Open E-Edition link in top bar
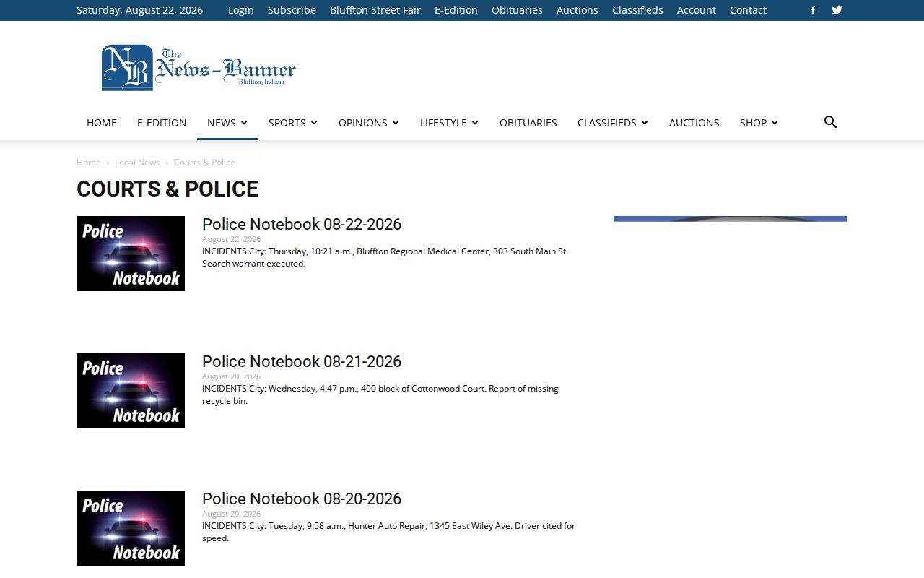This screenshot has height=578, width=924. (456, 10)
